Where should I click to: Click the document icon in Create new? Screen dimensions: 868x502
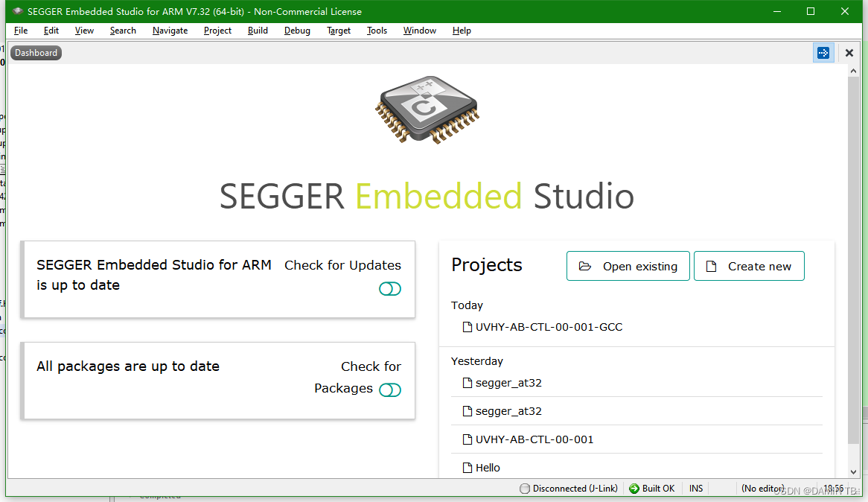point(712,267)
